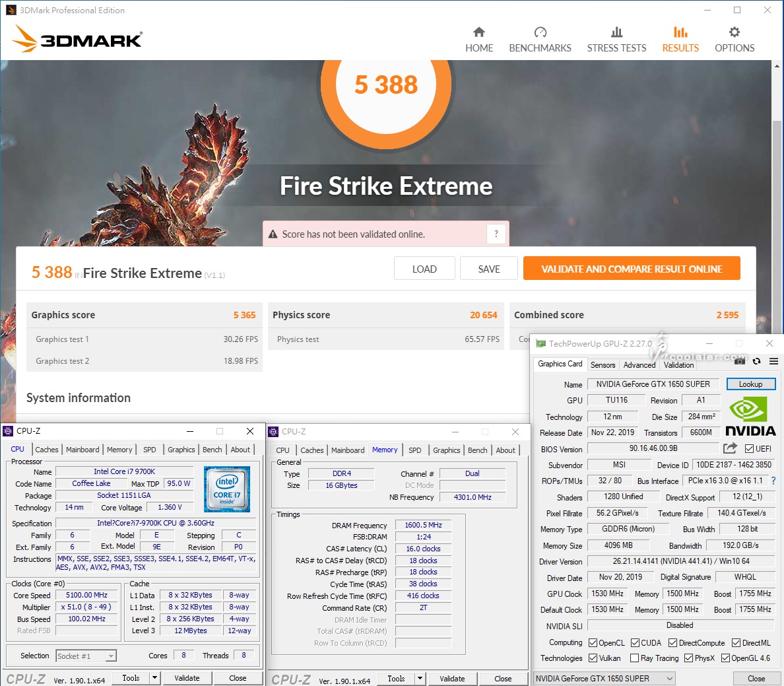Open the GPU selector dropdown in GPU-Z

(604, 679)
